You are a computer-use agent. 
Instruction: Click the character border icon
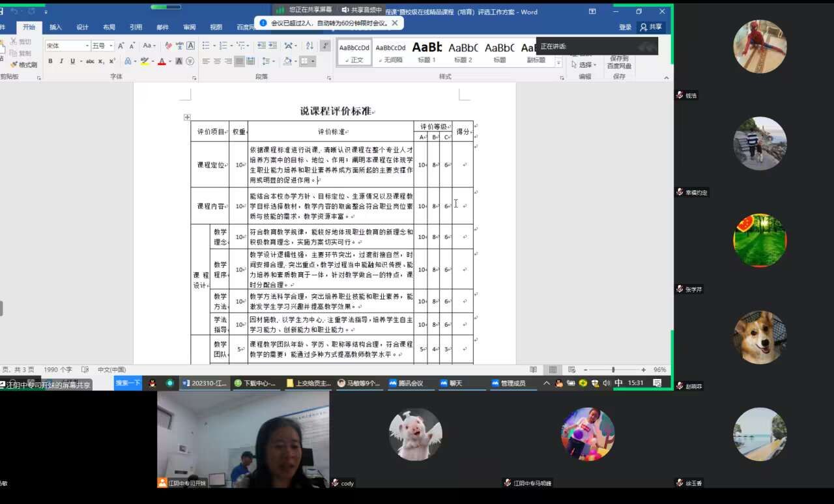(190, 46)
